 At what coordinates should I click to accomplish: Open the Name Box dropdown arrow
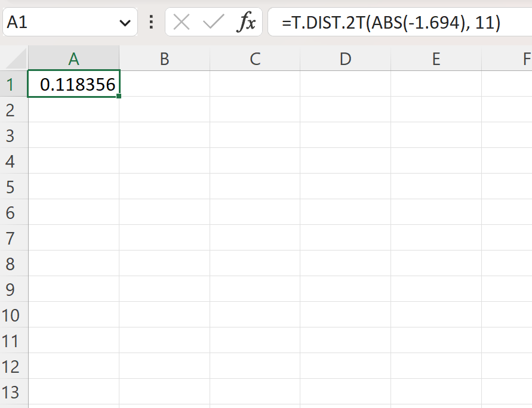pos(125,21)
